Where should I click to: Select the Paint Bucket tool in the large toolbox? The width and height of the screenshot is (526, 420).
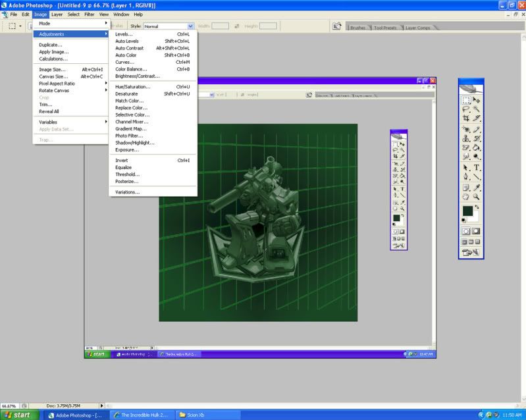(x=476, y=148)
